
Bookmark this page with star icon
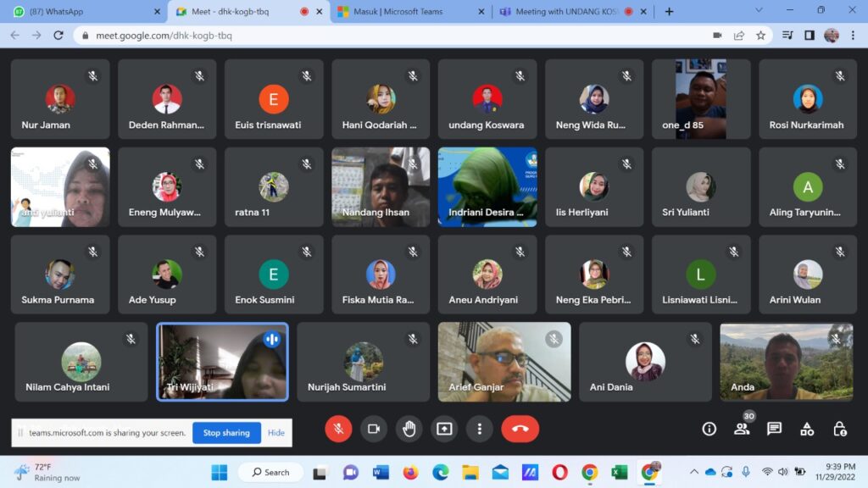tap(760, 36)
